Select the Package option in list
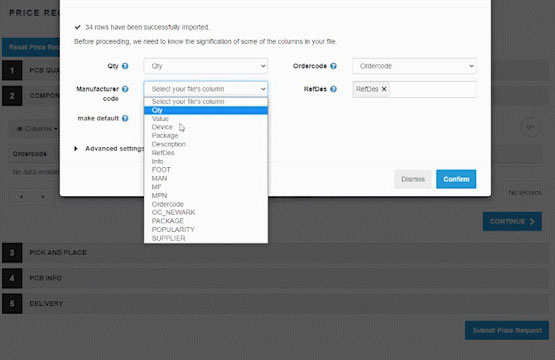The width and height of the screenshot is (555, 360). (x=206, y=136)
